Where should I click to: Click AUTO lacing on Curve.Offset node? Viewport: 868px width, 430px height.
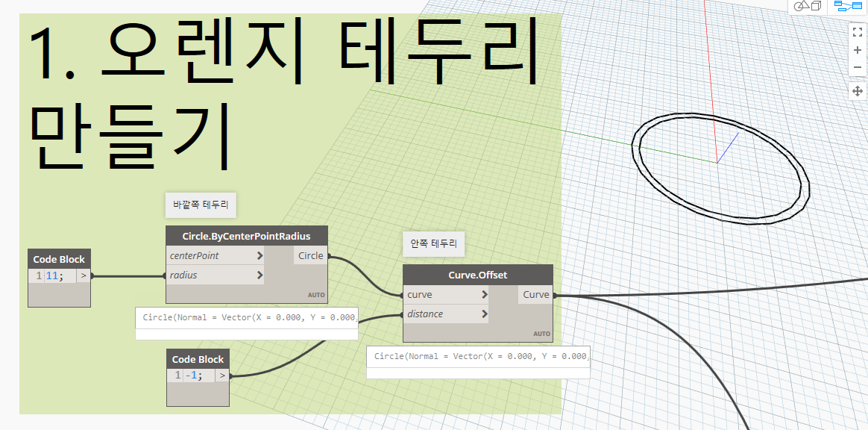[541, 334]
